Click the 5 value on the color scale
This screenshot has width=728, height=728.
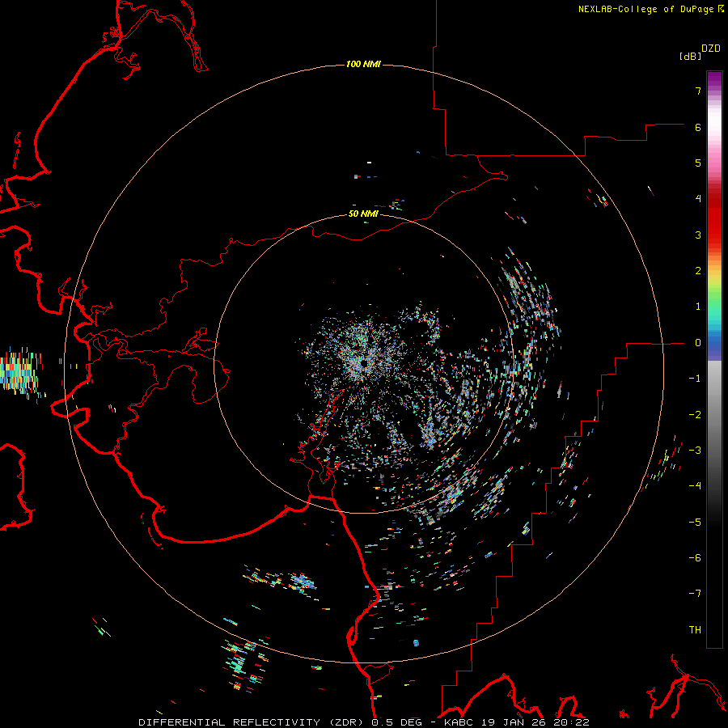pyautogui.click(x=698, y=163)
